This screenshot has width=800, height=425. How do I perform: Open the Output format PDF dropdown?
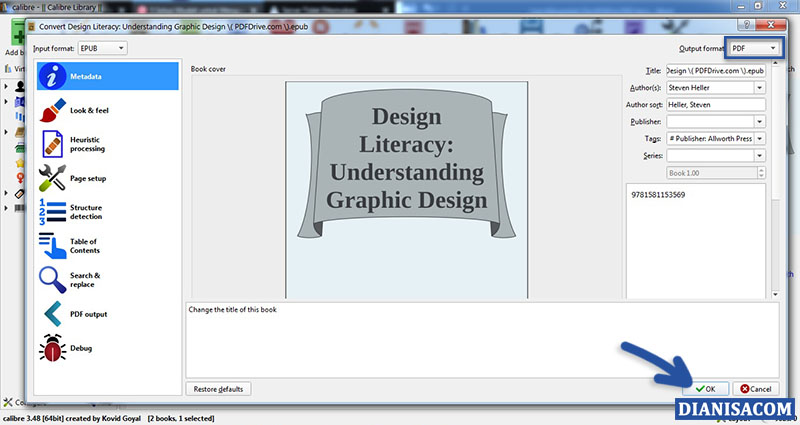coord(754,48)
